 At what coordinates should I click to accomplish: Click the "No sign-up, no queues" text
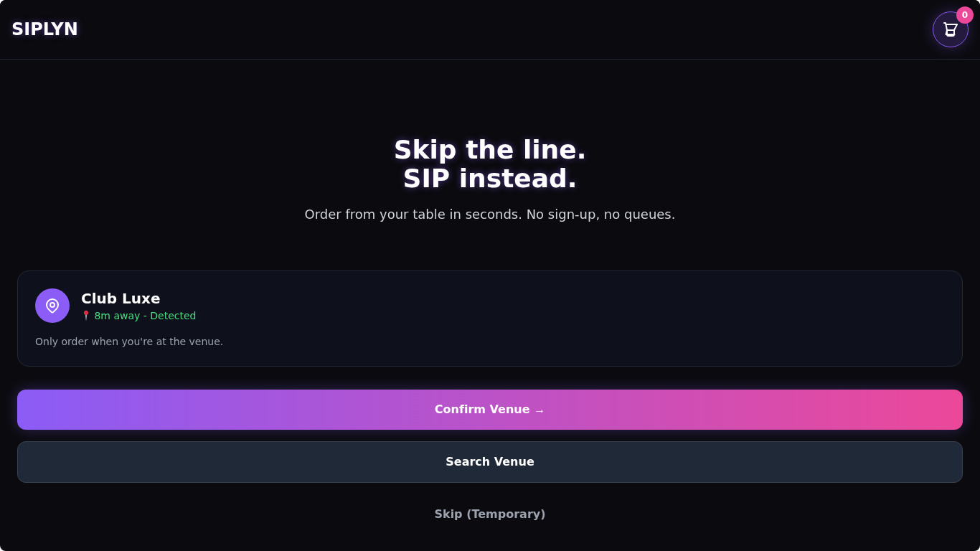point(600,215)
